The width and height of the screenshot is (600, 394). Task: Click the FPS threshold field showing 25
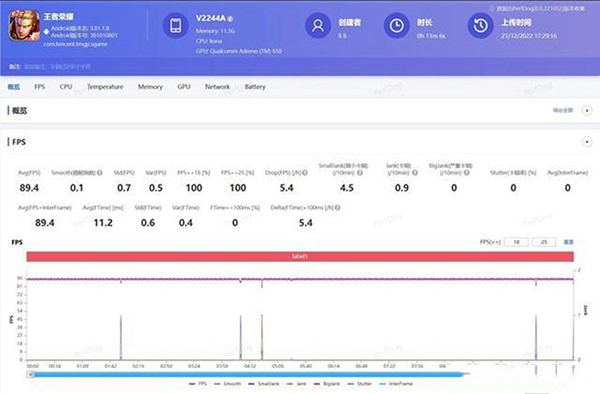tap(544, 242)
